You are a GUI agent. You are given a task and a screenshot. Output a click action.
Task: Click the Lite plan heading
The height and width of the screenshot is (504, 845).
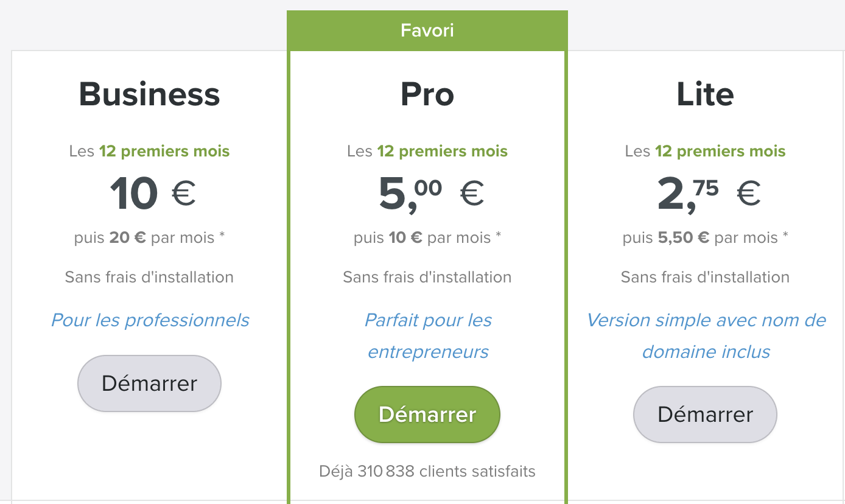705,94
